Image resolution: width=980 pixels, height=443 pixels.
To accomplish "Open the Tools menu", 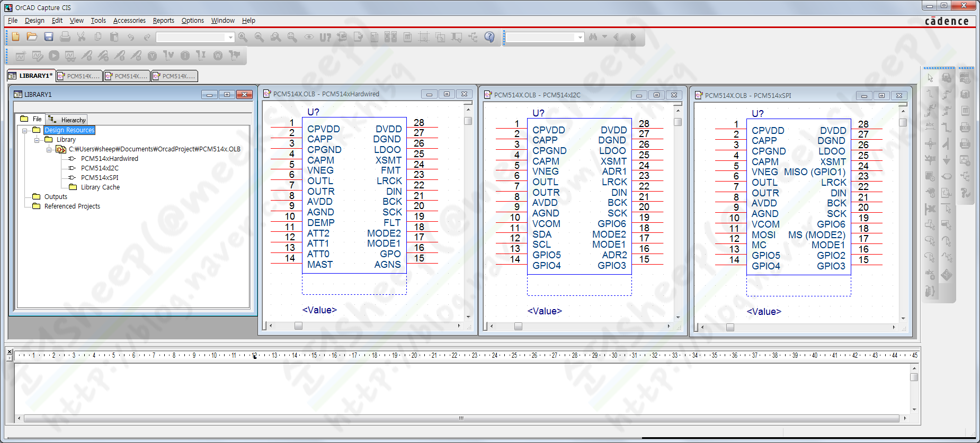I will pos(98,21).
